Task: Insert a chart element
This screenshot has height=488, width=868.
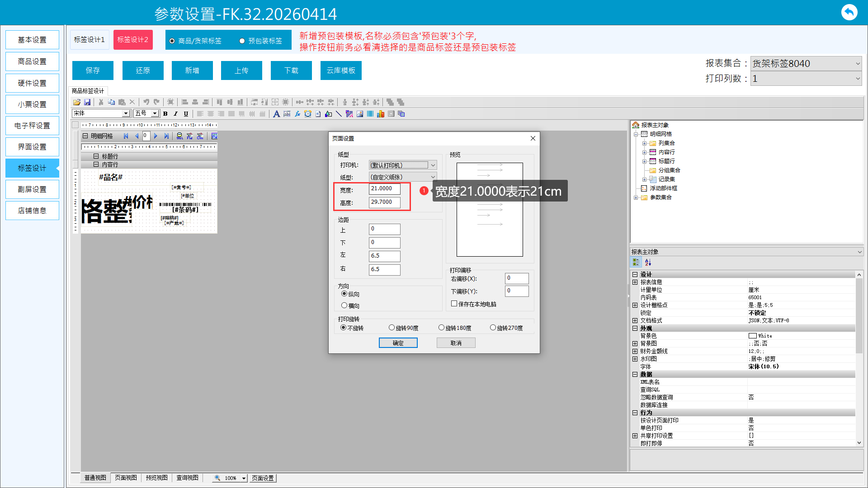Action: click(x=381, y=114)
